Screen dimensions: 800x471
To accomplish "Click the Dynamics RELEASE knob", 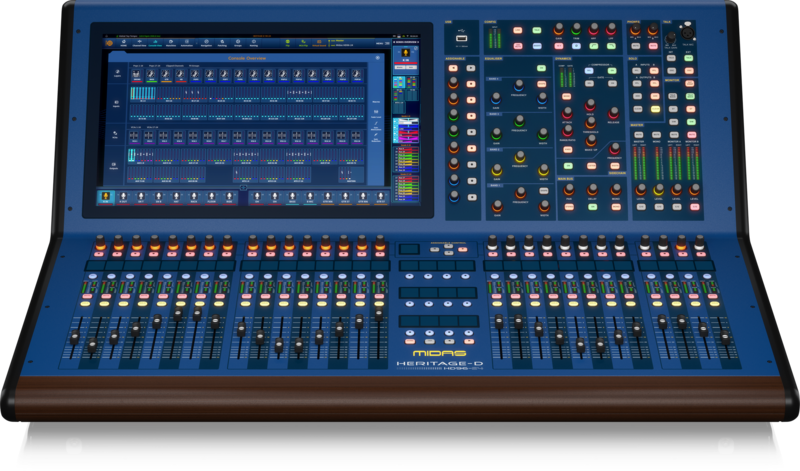I will (x=613, y=113).
